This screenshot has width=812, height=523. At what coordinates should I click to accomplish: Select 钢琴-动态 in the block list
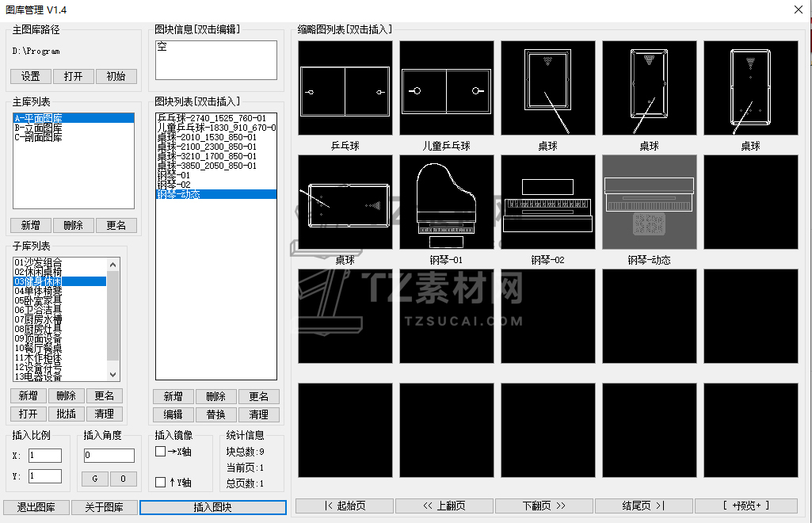pos(216,194)
